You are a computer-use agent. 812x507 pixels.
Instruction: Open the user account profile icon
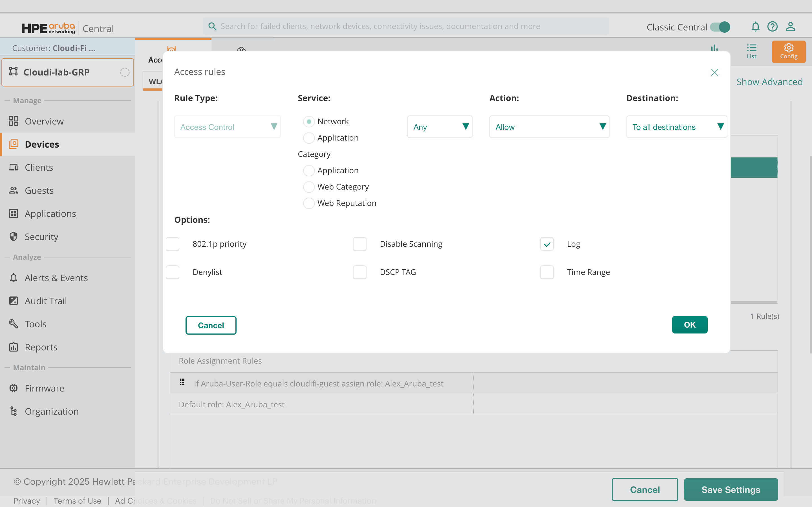pyautogui.click(x=790, y=26)
